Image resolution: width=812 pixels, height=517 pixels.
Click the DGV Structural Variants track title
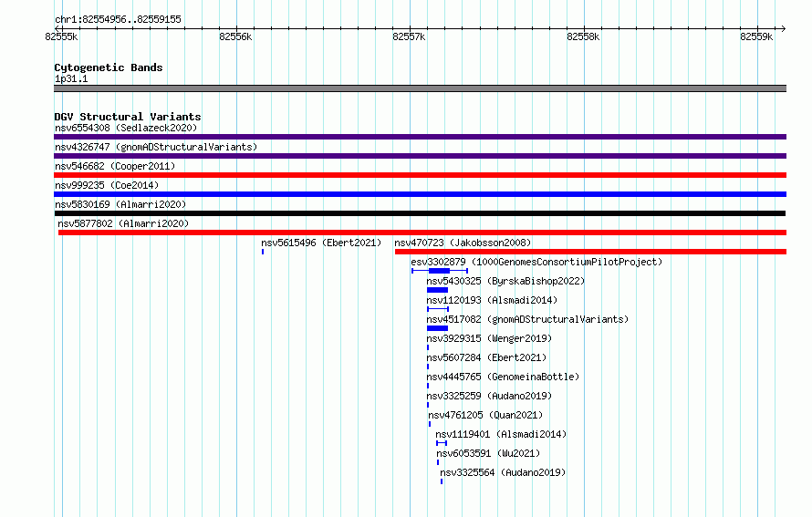pos(128,117)
